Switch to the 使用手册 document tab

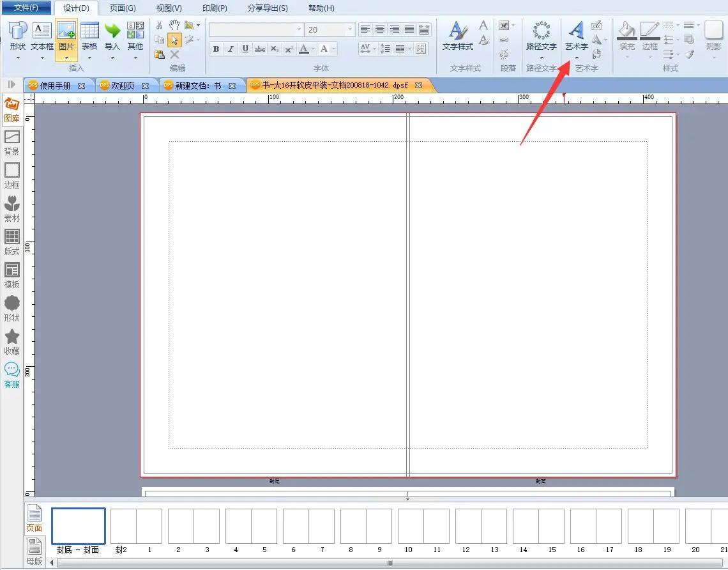[x=56, y=86]
